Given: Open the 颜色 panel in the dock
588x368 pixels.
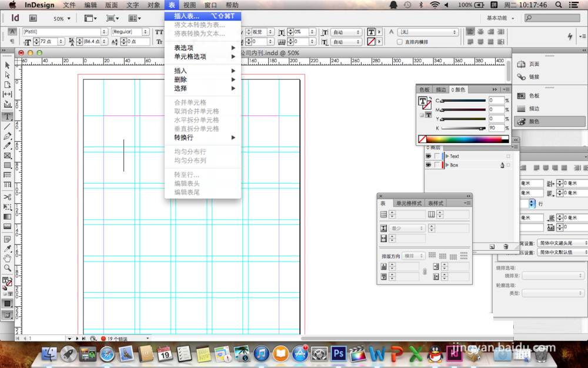Looking at the screenshot, I should pos(550,121).
